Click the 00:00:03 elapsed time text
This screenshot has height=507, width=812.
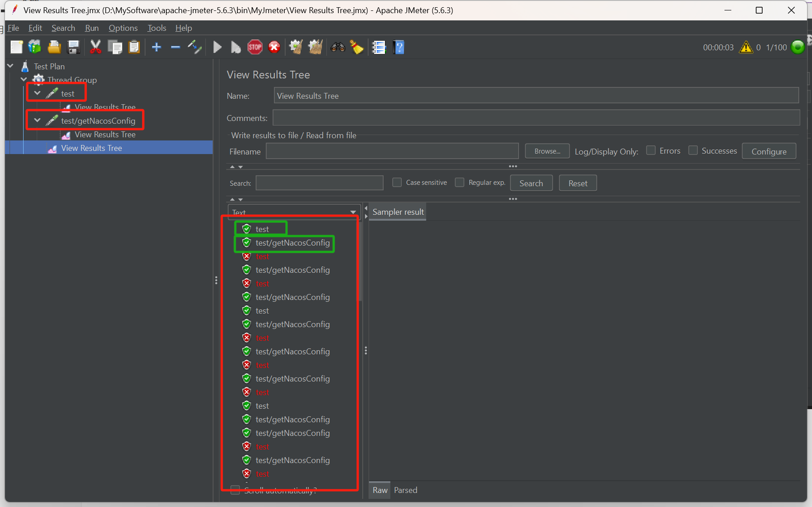[x=718, y=47]
